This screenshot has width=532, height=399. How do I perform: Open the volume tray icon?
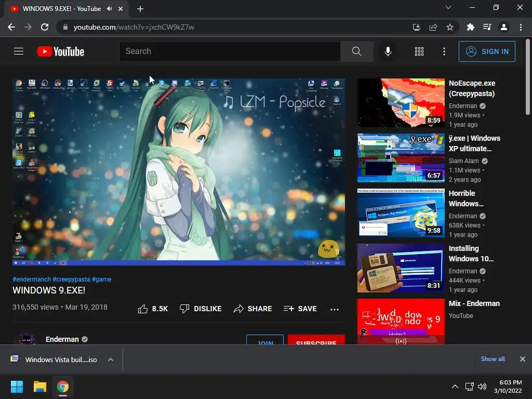pyautogui.click(x=482, y=387)
